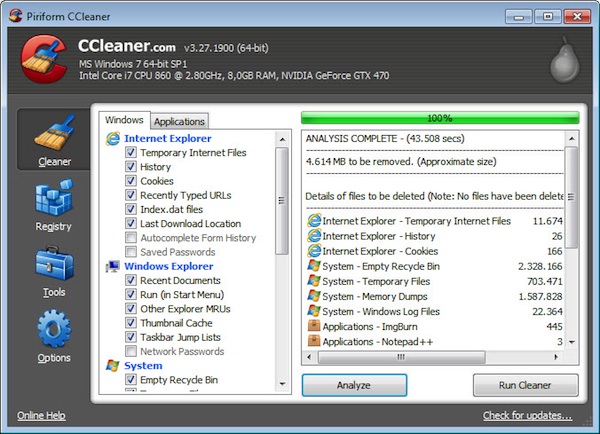Click Windows icon beside Empty Recycle Bin result
Image resolution: width=600 pixels, height=434 pixels.
(314, 266)
